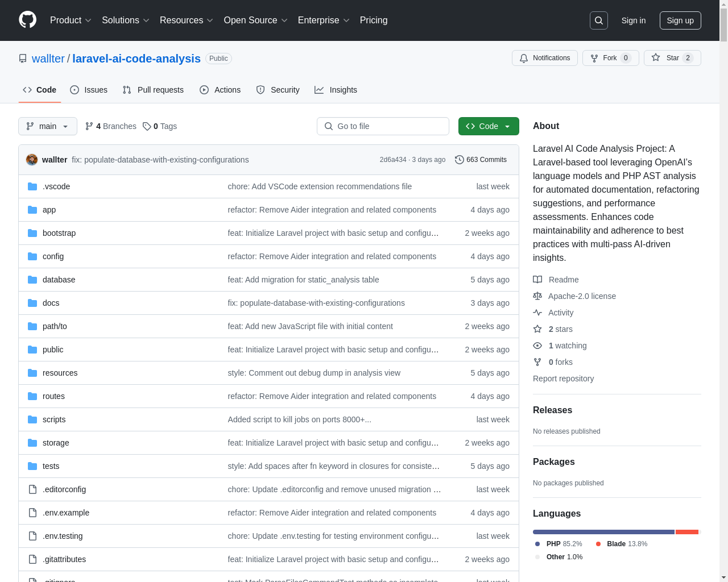Open the Pricing link in header

click(x=374, y=20)
